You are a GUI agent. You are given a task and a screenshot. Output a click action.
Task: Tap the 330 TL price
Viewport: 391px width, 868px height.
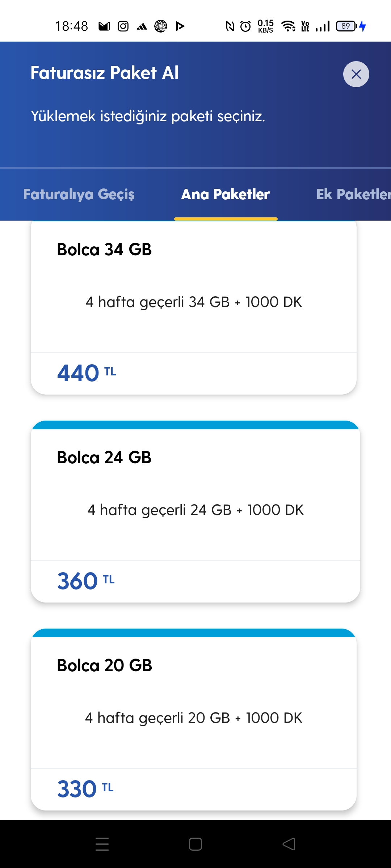coord(85,788)
